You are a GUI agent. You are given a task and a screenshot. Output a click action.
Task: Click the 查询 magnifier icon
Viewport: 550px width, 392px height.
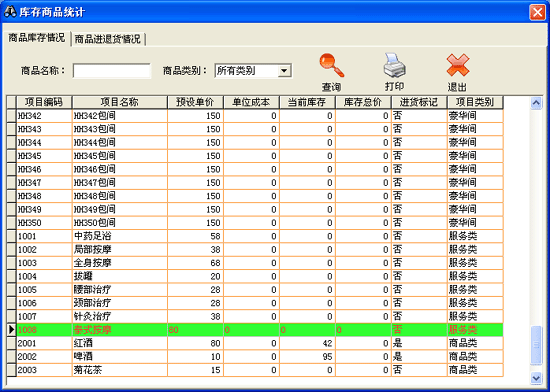(x=331, y=65)
